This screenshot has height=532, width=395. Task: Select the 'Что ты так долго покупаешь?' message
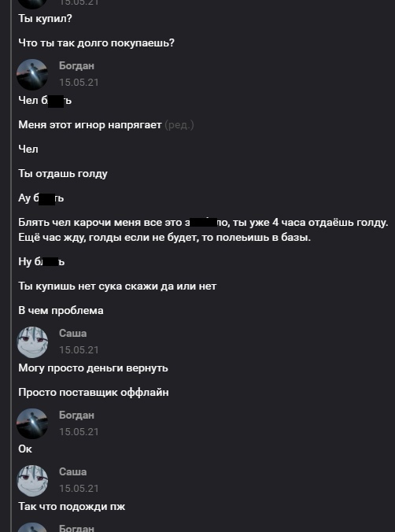pos(96,43)
